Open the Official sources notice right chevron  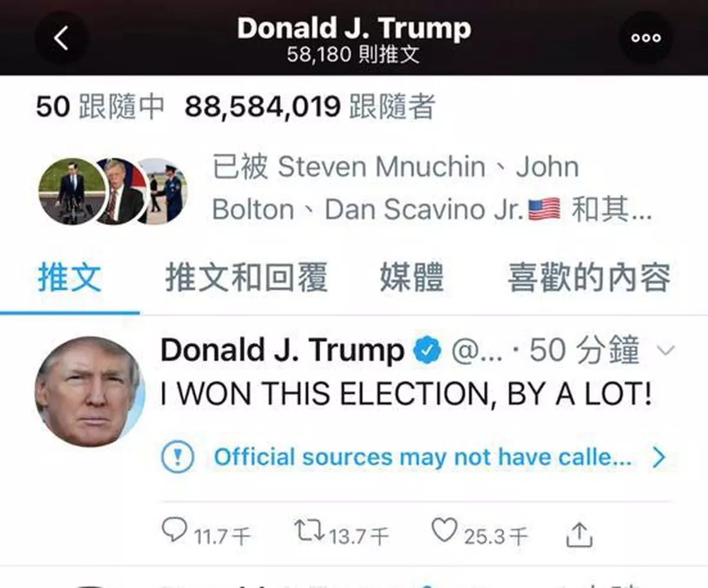click(659, 458)
